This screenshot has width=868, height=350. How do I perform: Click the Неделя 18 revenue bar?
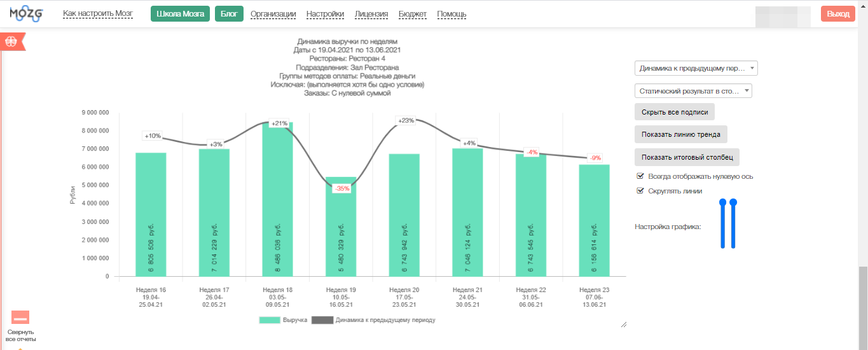click(x=277, y=204)
